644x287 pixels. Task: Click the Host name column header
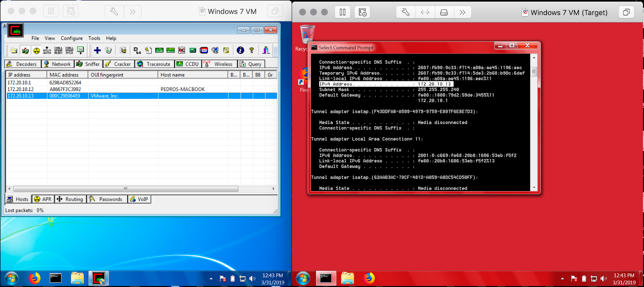[x=193, y=75]
